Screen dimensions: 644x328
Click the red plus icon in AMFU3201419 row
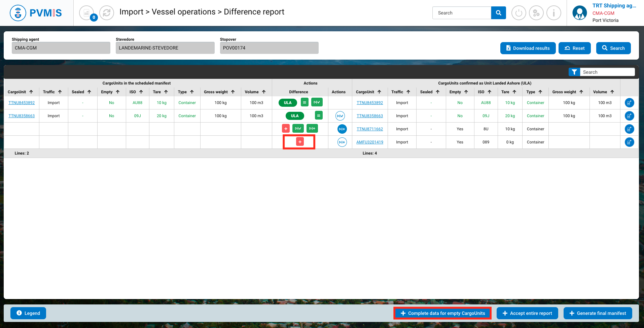299,142
